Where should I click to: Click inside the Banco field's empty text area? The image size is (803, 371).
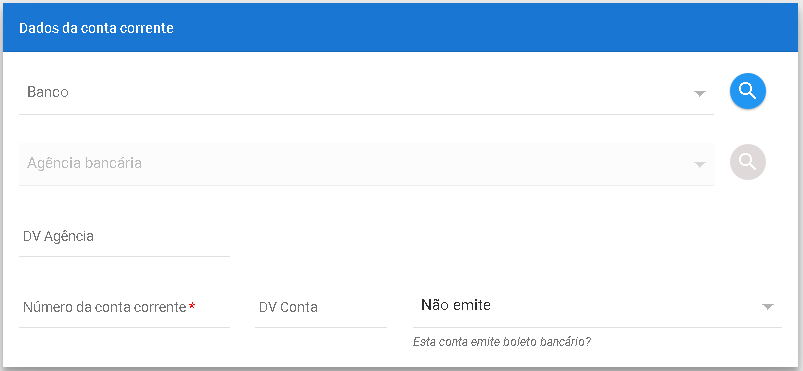click(x=379, y=92)
